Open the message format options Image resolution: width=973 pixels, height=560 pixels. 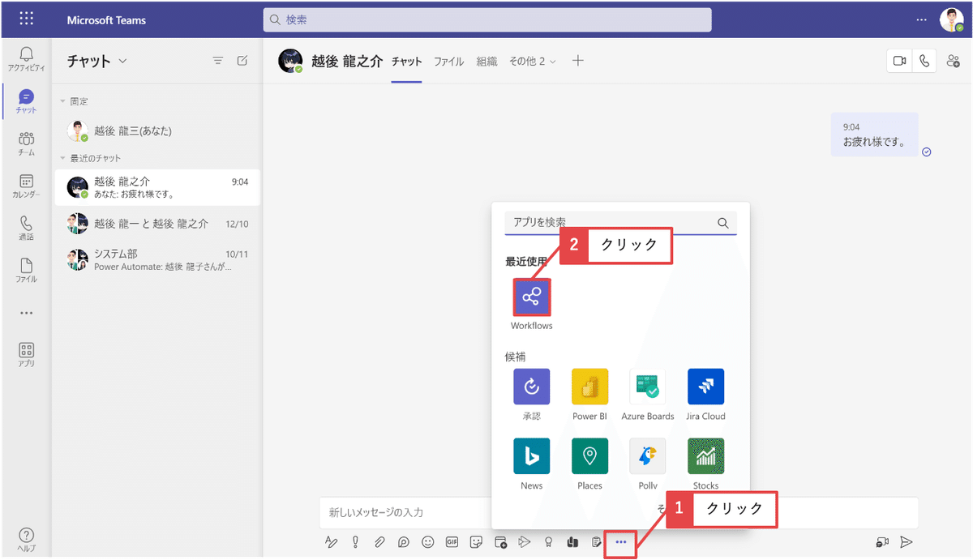330,542
